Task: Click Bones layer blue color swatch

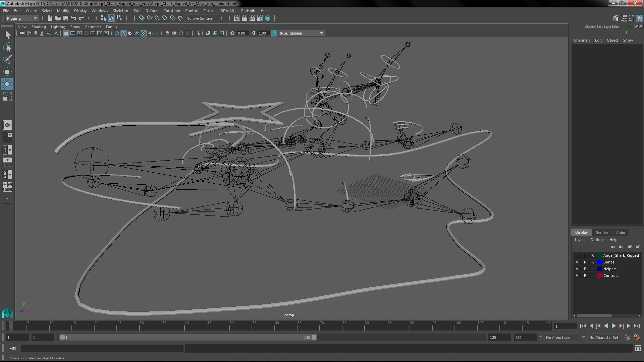Action: [x=600, y=262]
